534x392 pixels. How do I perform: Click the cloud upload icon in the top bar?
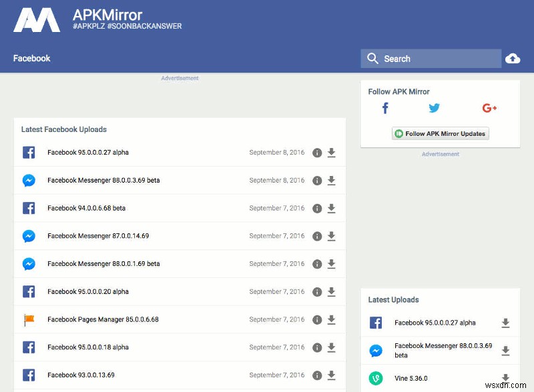[x=513, y=58]
